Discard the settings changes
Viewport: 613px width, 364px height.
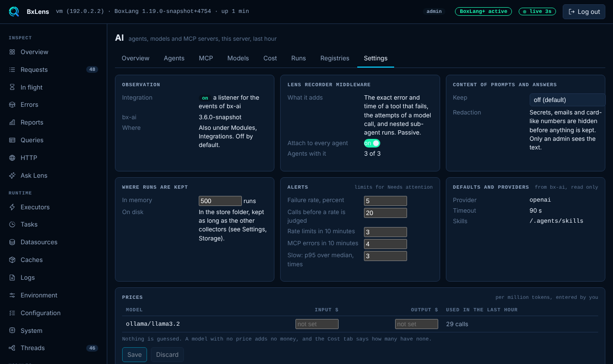pos(167,354)
